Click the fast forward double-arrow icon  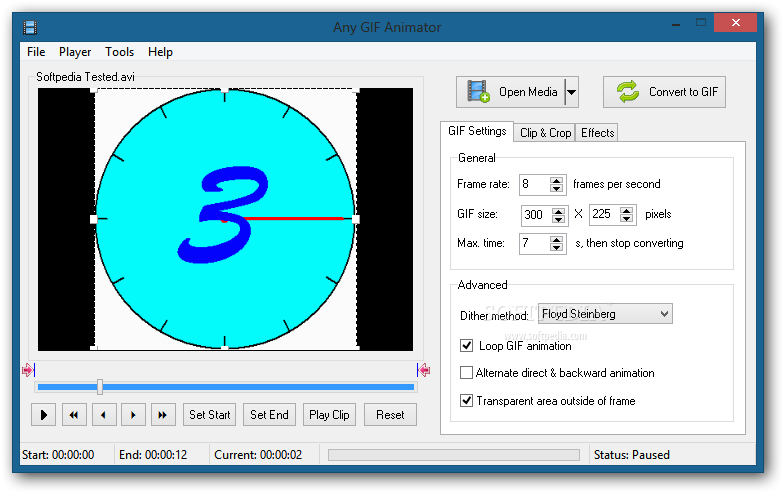tap(163, 414)
